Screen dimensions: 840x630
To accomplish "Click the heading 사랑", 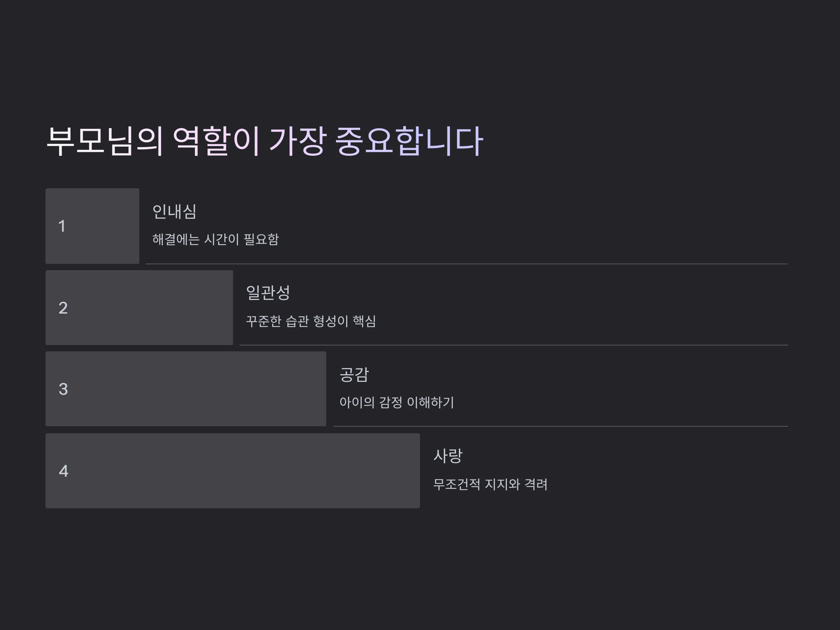I will (448, 456).
